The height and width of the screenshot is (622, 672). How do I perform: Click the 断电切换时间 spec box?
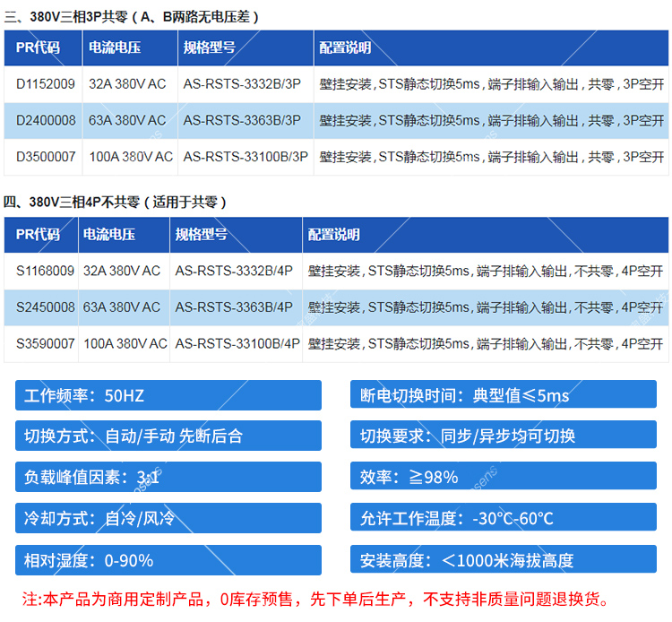503,395
